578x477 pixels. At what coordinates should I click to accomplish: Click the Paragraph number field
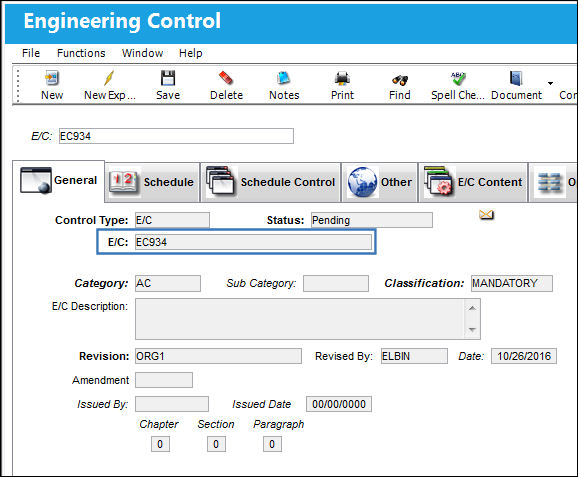pos(272,444)
